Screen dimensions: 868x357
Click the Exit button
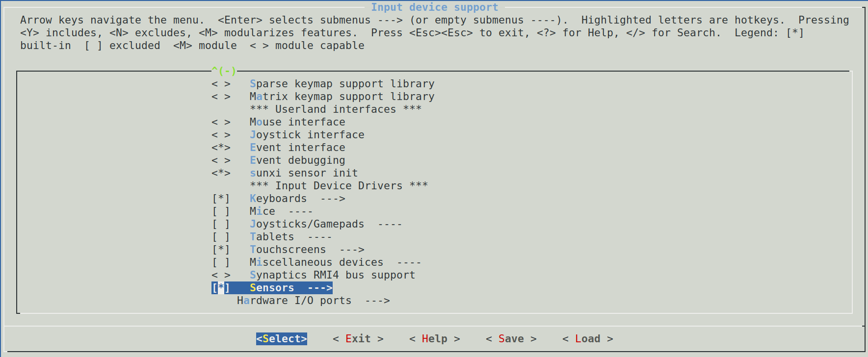pos(358,339)
